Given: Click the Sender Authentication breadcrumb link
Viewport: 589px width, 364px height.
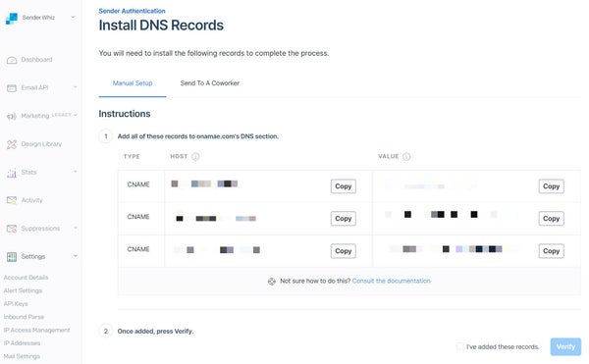Looking at the screenshot, I should [x=132, y=11].
